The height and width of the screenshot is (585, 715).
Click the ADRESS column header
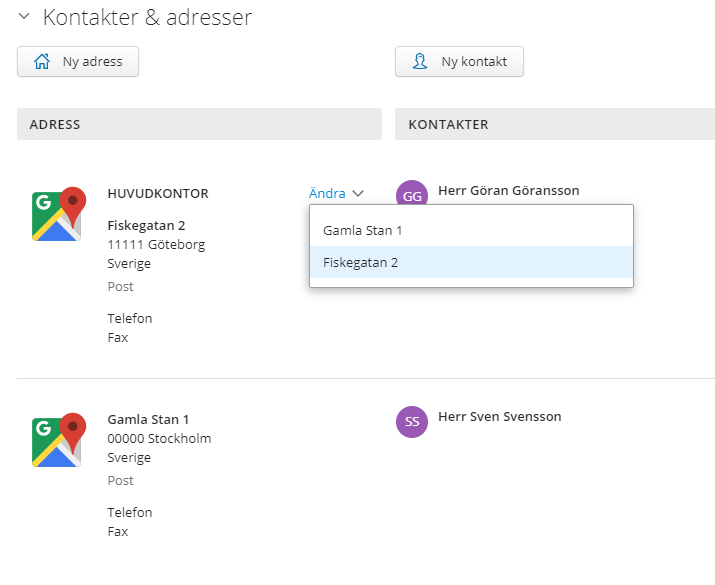click(x=199, y=124)
